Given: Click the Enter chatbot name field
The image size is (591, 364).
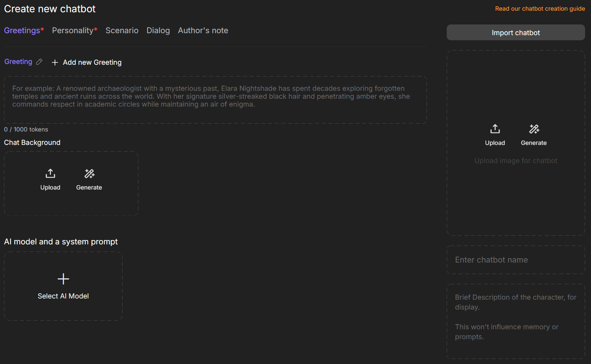Looking at the screenshot, I should 515,260.
